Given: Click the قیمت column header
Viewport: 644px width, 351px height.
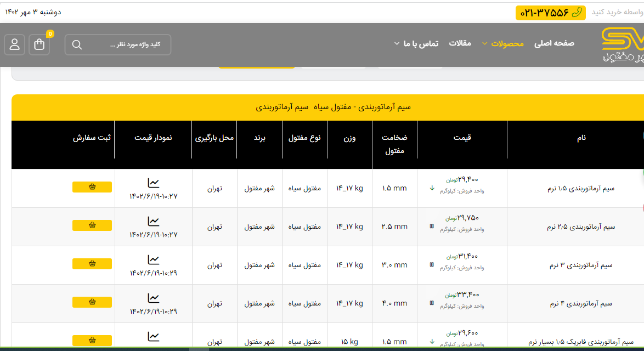Looking at the screenshot, I should [x=462, y=138].
